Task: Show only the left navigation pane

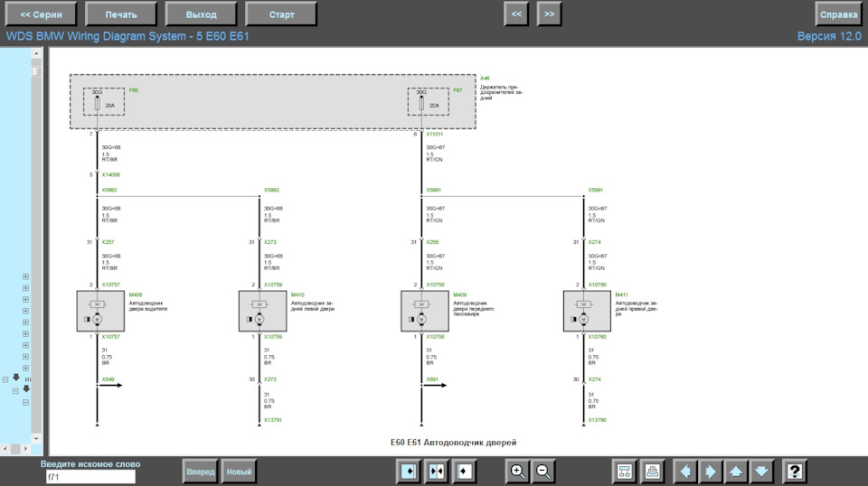Action: point(409,471)
